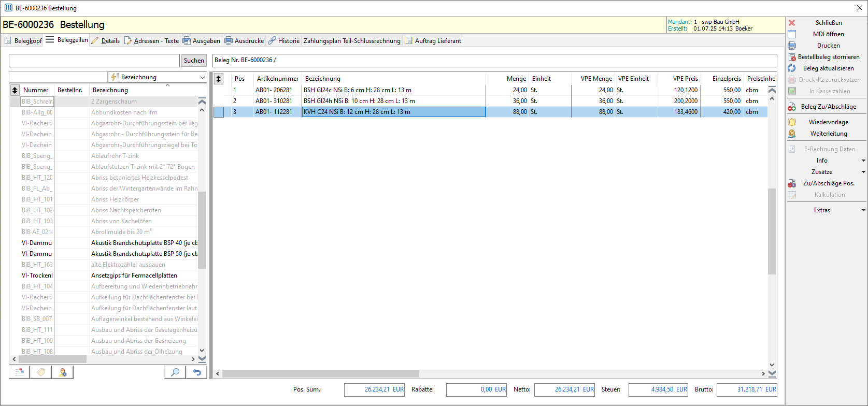Click the Netto total field
The height and width of the screenshot is (406, 868).
click(x=564, y=389)
